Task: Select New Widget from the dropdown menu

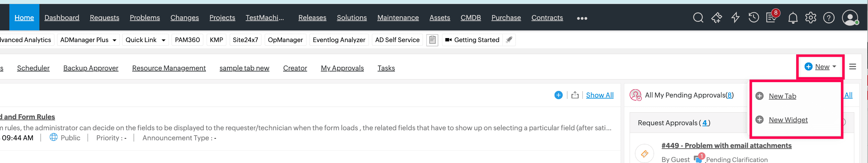Action: point(788,120)
